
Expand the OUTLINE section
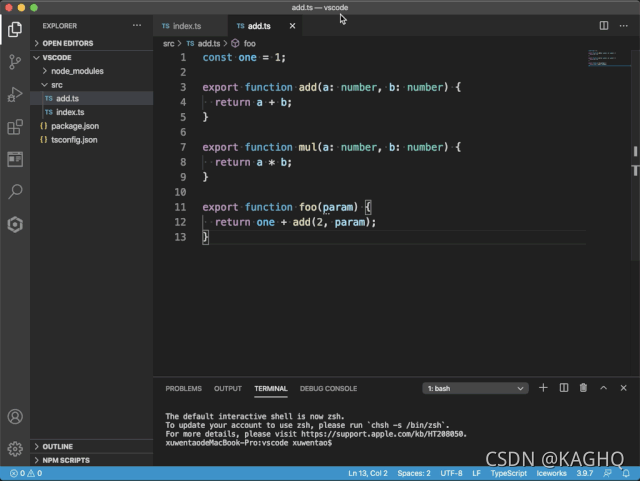[92, 446]
